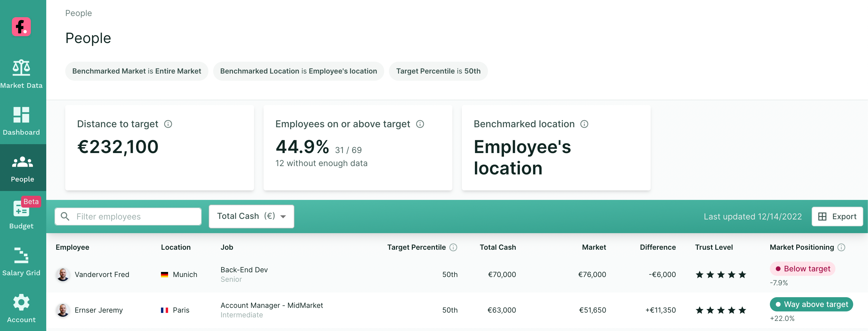The height and width of the screenshot is (331, 868).
Task: Open the Target Percentile is 50th chip
Action: pyautogui.click(x=438, y=71)
